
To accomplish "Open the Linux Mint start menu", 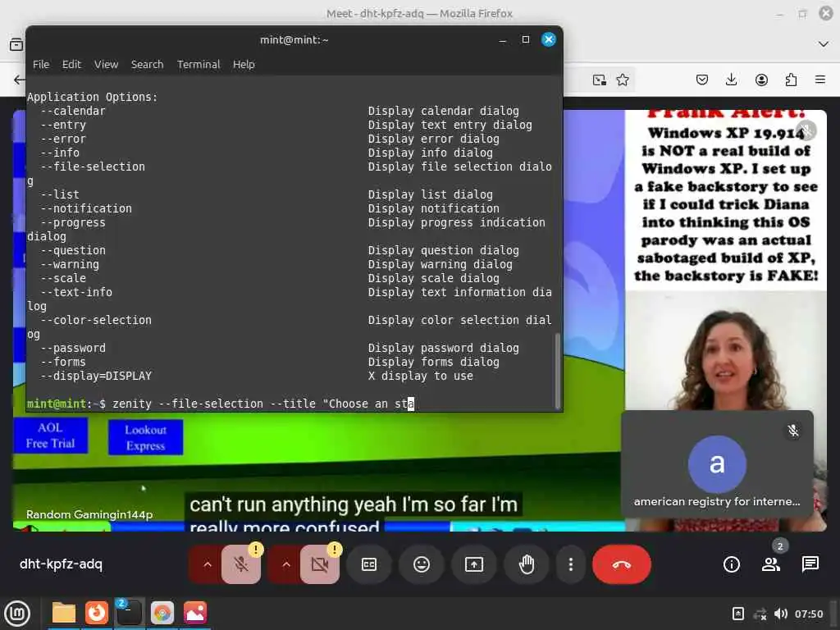I will (x=17, y=613).
